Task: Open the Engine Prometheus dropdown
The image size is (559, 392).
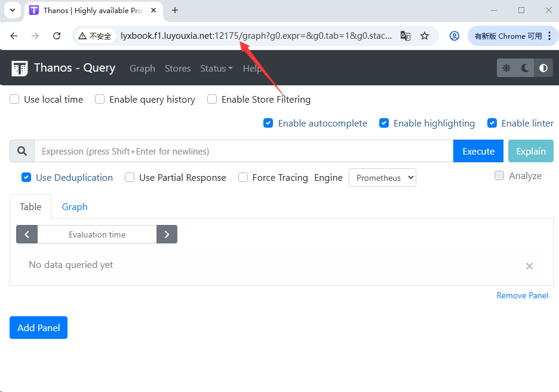Action: point(382,178)
